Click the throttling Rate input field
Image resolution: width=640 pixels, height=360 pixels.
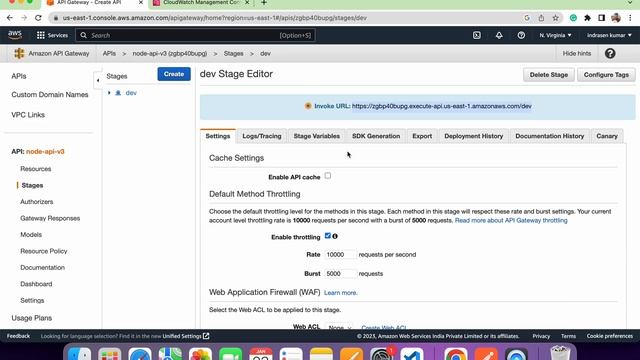[340, 255]
